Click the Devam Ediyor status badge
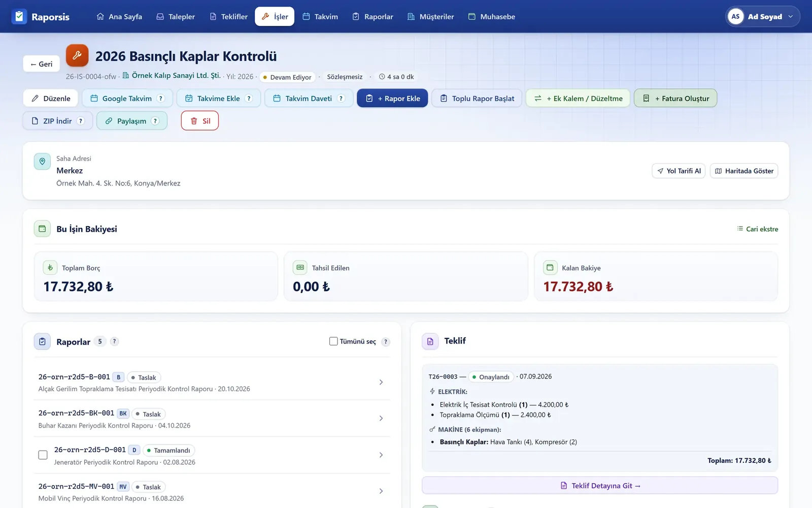 [287, 77]
